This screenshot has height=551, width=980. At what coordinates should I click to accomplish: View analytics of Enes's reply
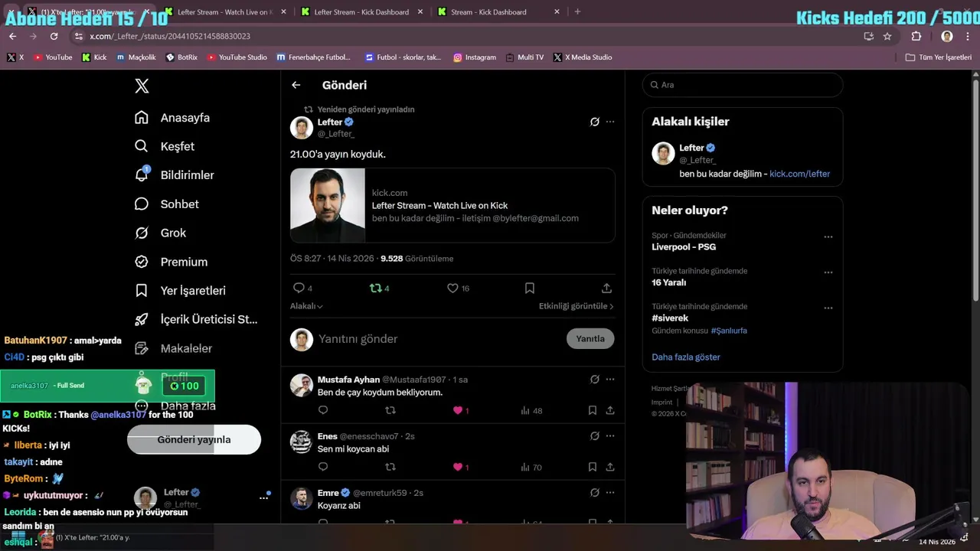pyautogui.click(x=531, y=468)
